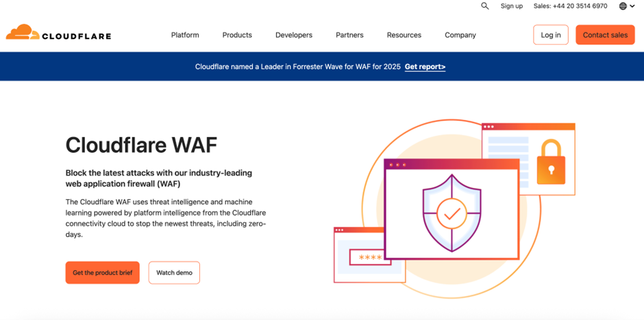Open the Developers menu
644x320 pixels.
click(294, 35)
